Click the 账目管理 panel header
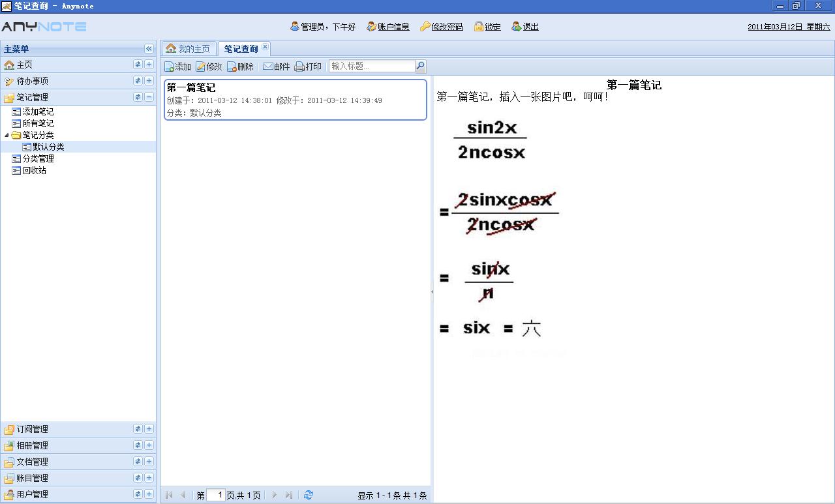 [78, 478]
